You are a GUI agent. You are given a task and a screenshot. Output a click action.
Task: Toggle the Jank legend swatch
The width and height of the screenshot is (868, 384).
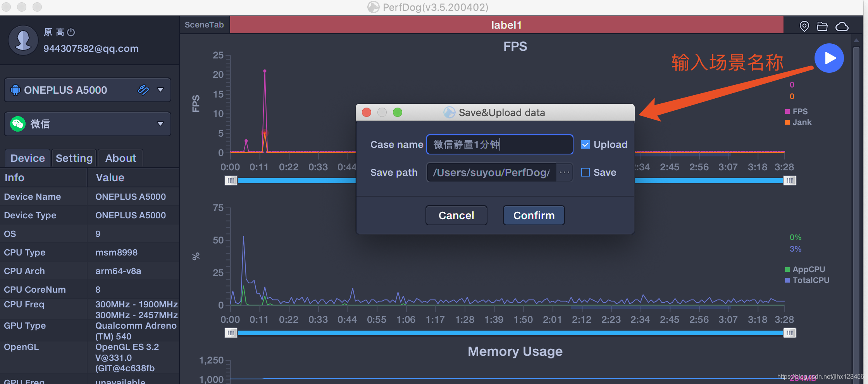pyautogui.click(x=787, y=122)
